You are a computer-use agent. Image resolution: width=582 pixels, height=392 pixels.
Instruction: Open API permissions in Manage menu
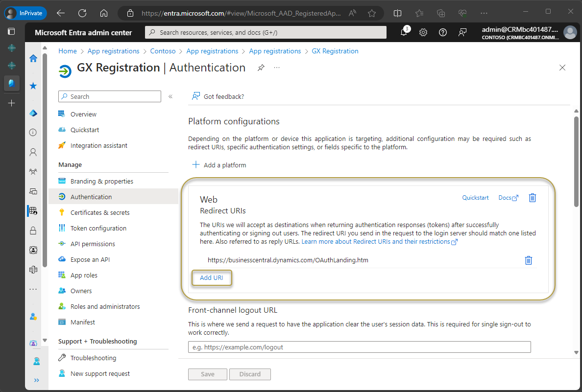pyautogui.click(x=93, y=244)
